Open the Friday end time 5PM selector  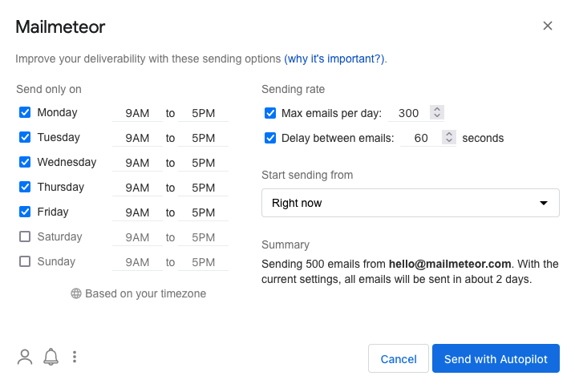(x=203, y=212)
